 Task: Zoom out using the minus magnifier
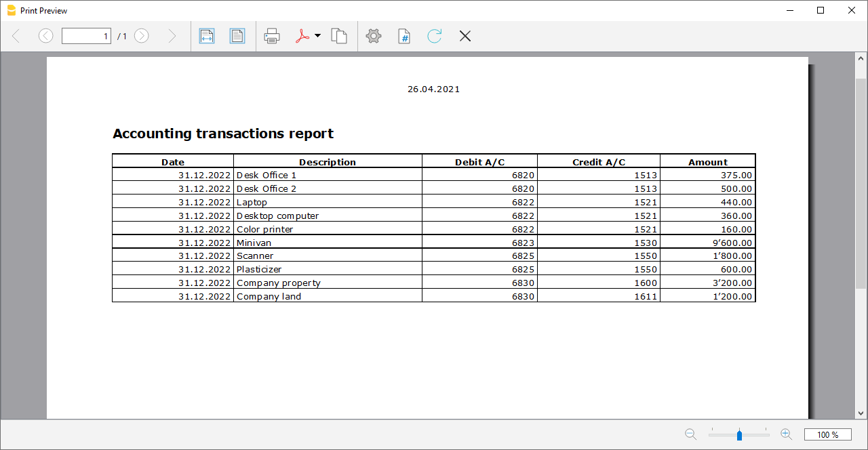click(x=690, y=434)
